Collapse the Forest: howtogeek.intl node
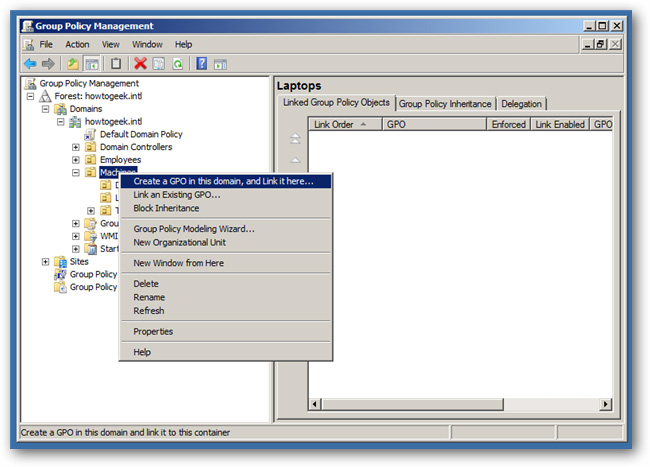This screenshot has width=650, height=467. point(30,96)
